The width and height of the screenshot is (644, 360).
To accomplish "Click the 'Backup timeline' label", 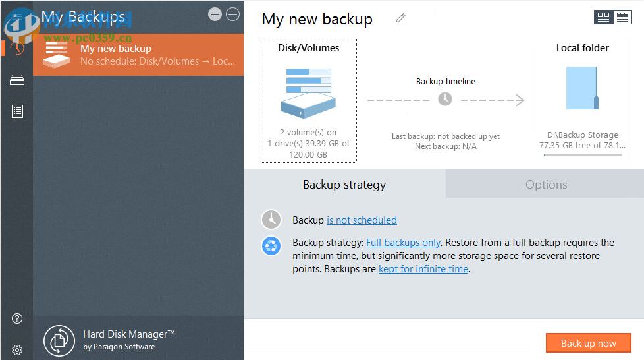I will coord(446,82).
